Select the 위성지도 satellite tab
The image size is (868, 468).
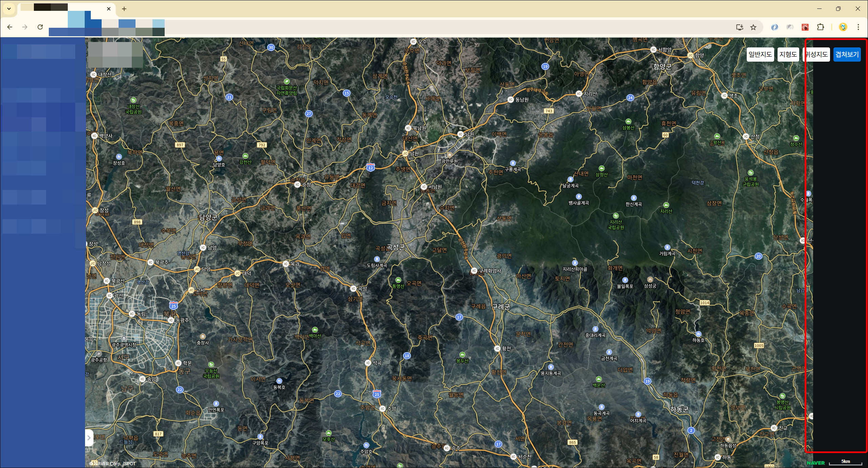pos(817,55)
